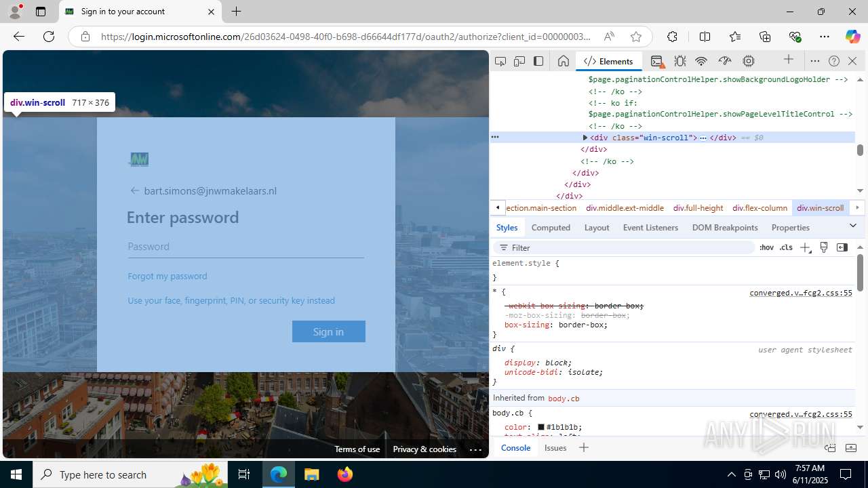Screen dimensions: 868x488
Task: Click the ellipsis inside win-scroll div
Action: 703,138
